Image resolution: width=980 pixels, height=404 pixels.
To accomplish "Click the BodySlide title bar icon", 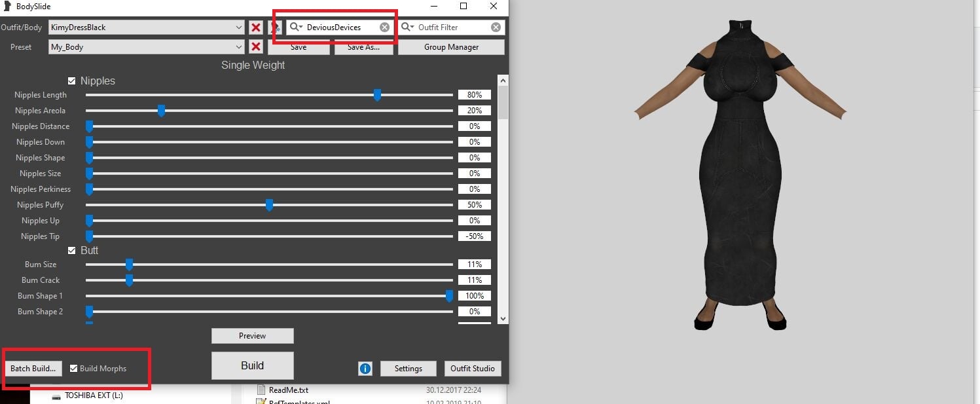I will click(x=7, y=7).
